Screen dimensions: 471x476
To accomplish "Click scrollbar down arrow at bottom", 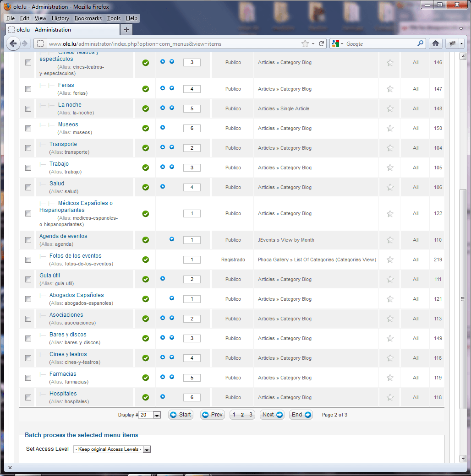I will [463, 459].
